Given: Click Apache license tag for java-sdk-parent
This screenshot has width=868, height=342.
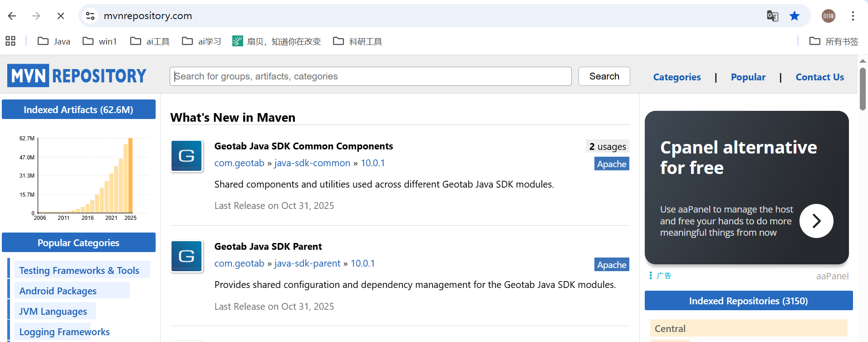Looking at the screenshot, I should (612, 265).
